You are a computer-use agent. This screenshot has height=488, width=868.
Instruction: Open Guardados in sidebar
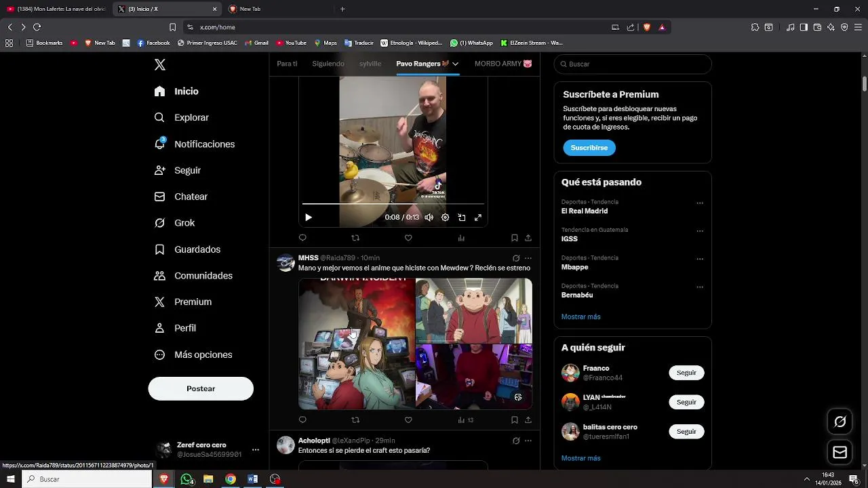point(188,249)
